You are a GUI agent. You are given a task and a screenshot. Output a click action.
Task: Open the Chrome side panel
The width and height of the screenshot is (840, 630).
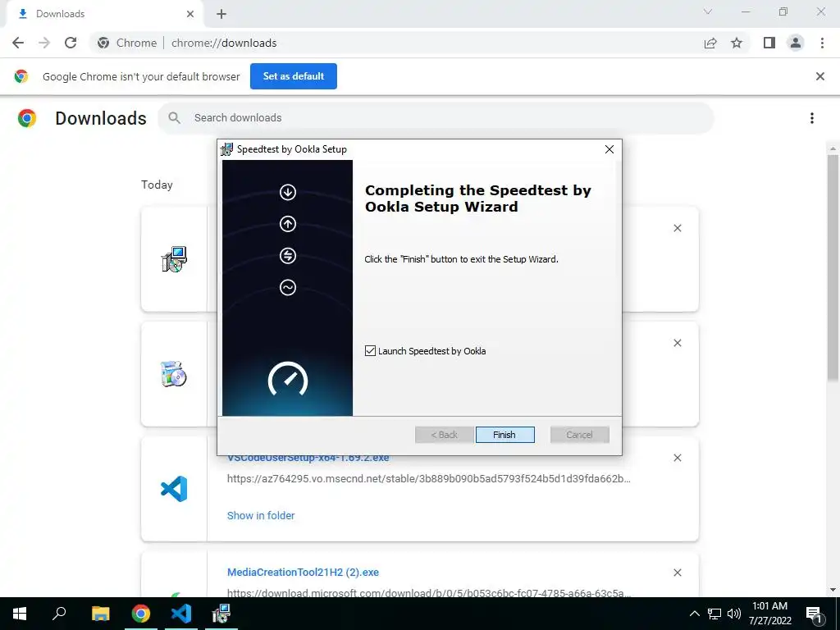pyautogui.click(x=769, y=43)
